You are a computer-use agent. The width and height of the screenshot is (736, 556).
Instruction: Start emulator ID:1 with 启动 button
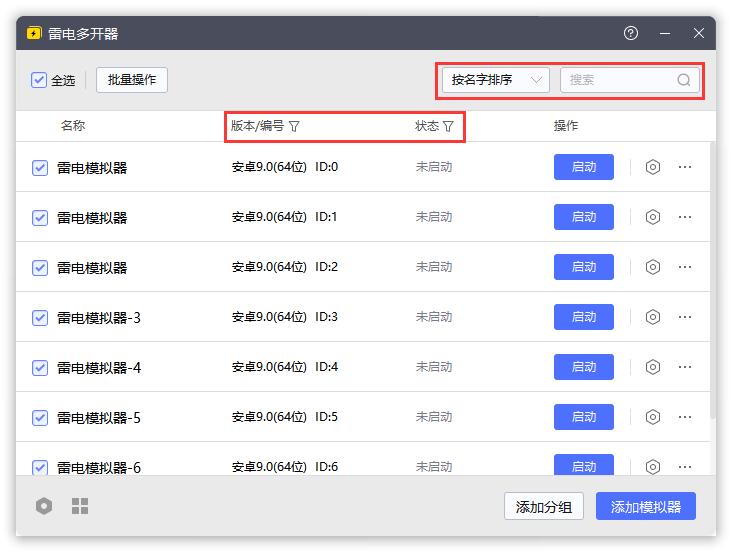point(583,217)
